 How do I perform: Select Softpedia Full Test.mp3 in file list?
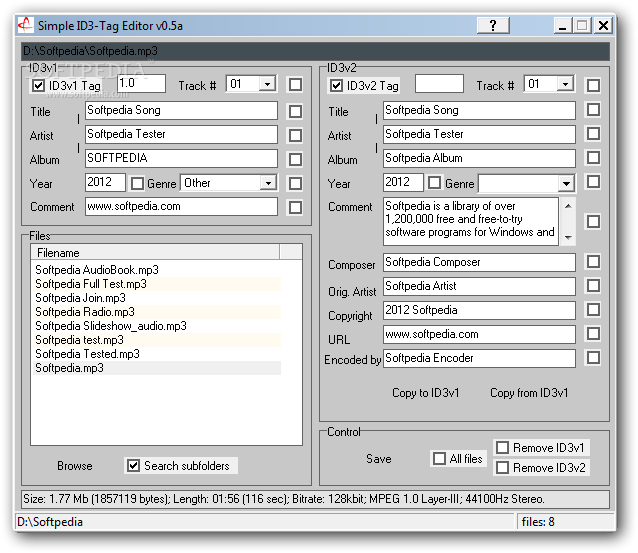pos(157,284)
